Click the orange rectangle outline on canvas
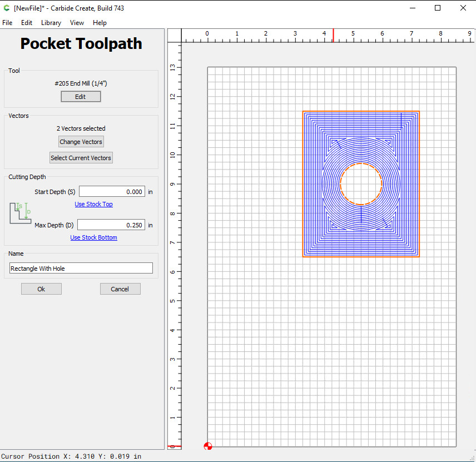 tap(303, 183)
